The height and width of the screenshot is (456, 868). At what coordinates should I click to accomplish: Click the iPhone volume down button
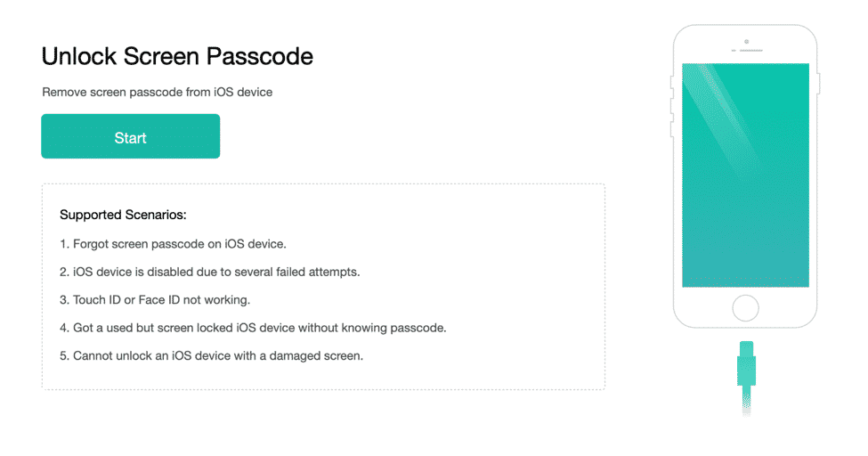(x=670, y=130)
